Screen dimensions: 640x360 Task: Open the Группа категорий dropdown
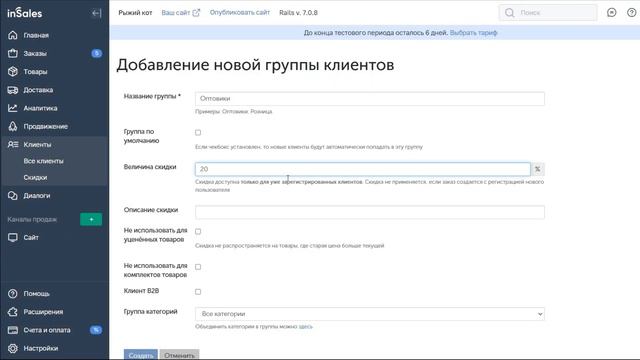[370, 314]
